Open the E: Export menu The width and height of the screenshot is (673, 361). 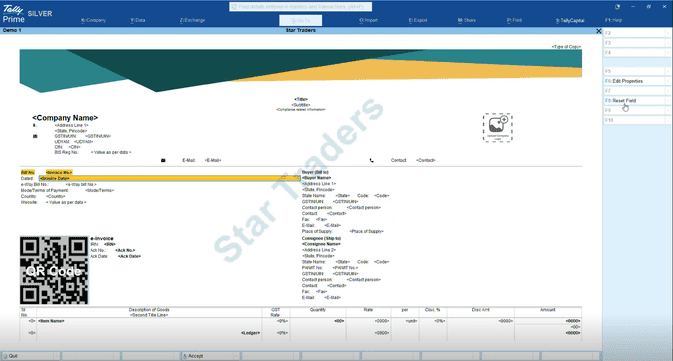418,20
